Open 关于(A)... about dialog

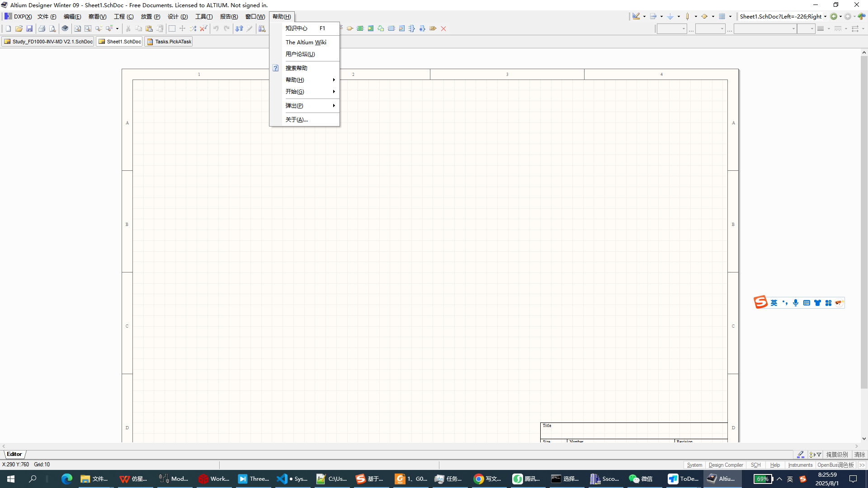coord(304,120)
